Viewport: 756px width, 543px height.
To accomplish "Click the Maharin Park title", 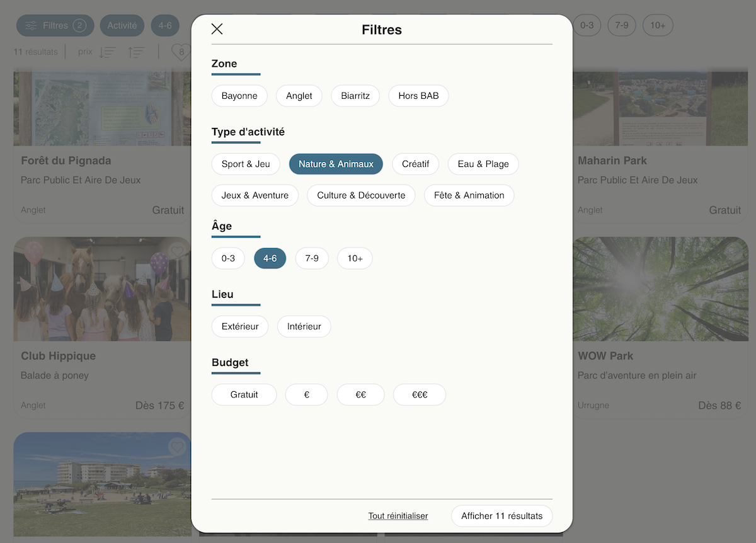I will pyautogui.click(x=612, y=161).
